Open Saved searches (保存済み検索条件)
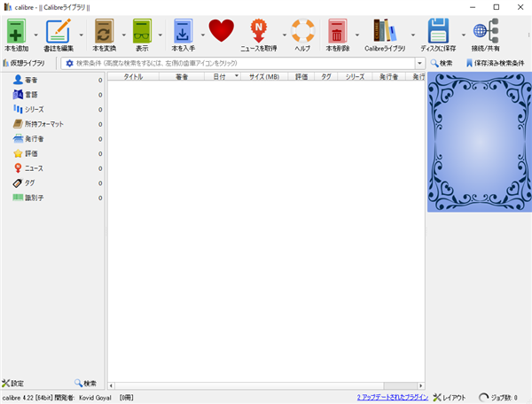The image size is (532, 404). (496, 64)
